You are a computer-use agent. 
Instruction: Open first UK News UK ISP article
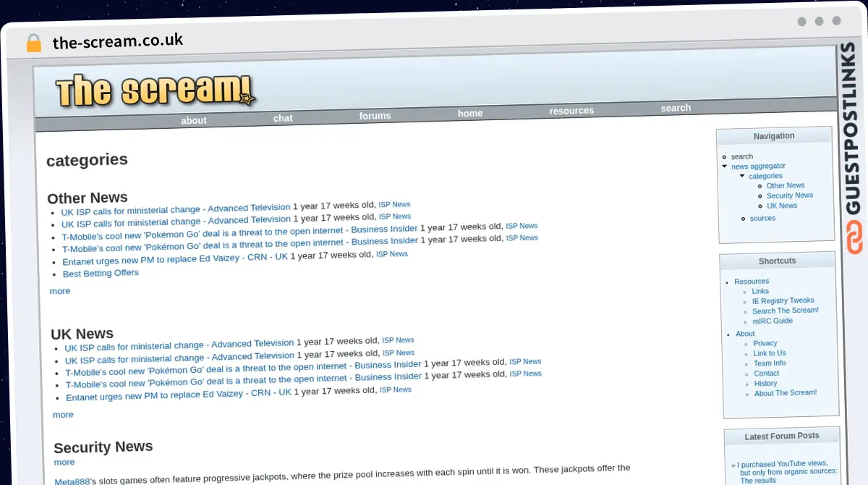point(179,346)
